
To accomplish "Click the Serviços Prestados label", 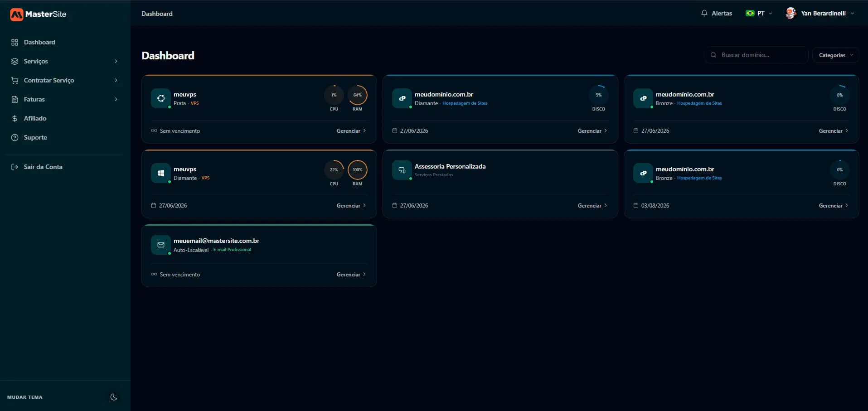I will point(434,175).
